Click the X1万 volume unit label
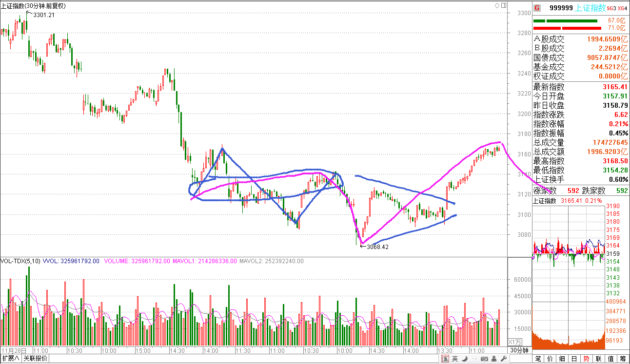Viewport: 630px width, 364px height. 515,342
